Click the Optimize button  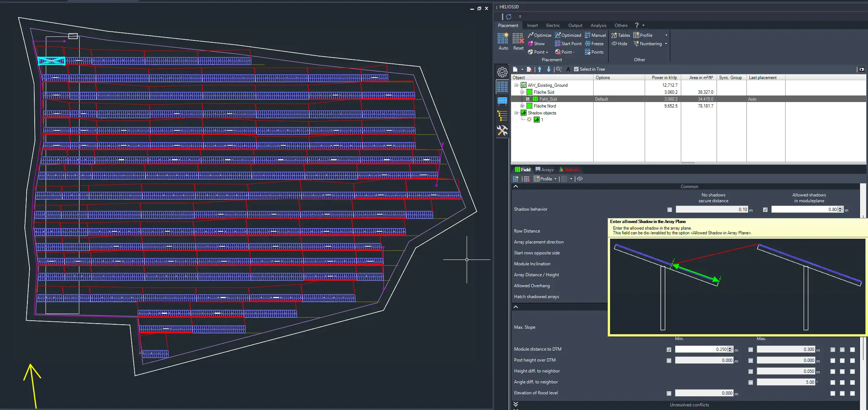click(x=539, y=35)
